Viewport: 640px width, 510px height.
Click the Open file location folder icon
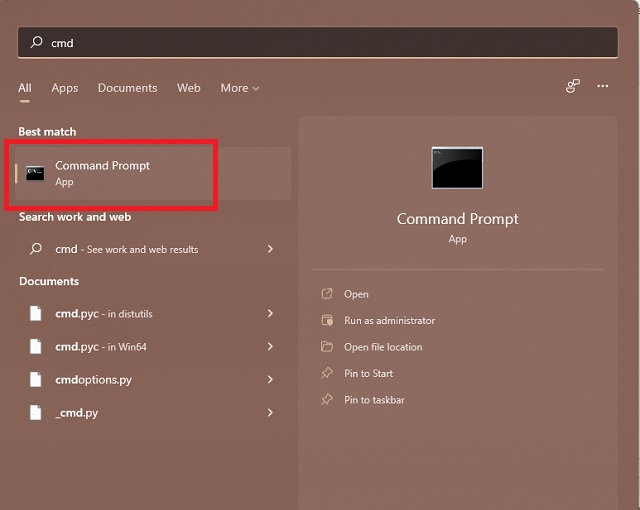pos(326,347)
